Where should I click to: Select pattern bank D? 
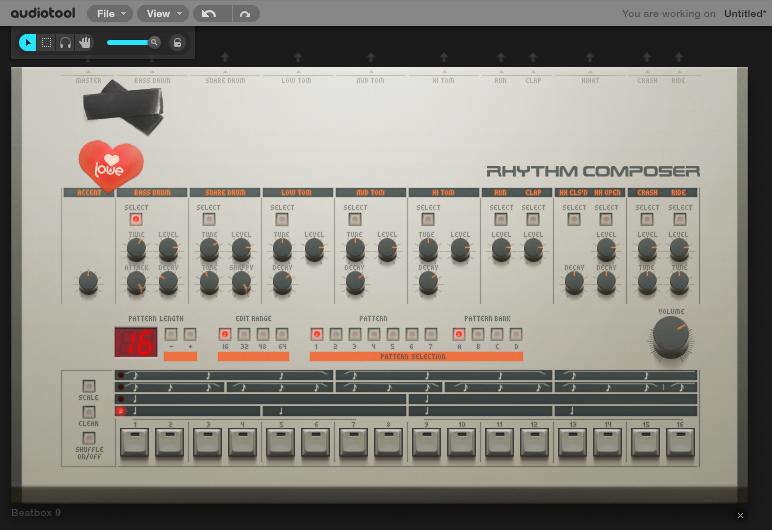pyautogui.click(x=515, y=334)
